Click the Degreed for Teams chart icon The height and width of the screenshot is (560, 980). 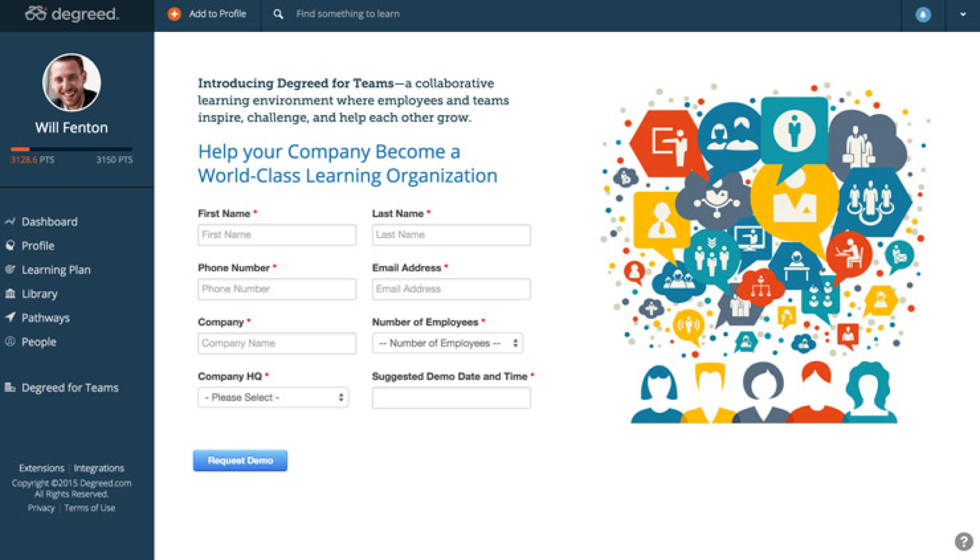pos(10,387)
